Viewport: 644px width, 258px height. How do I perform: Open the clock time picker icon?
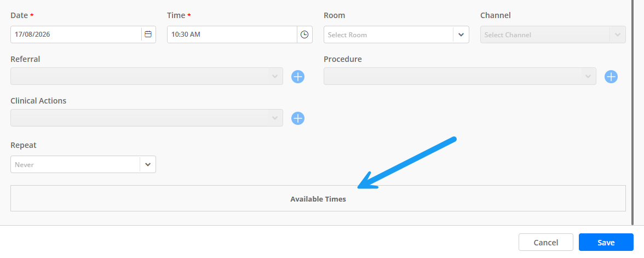click(304, 35)
